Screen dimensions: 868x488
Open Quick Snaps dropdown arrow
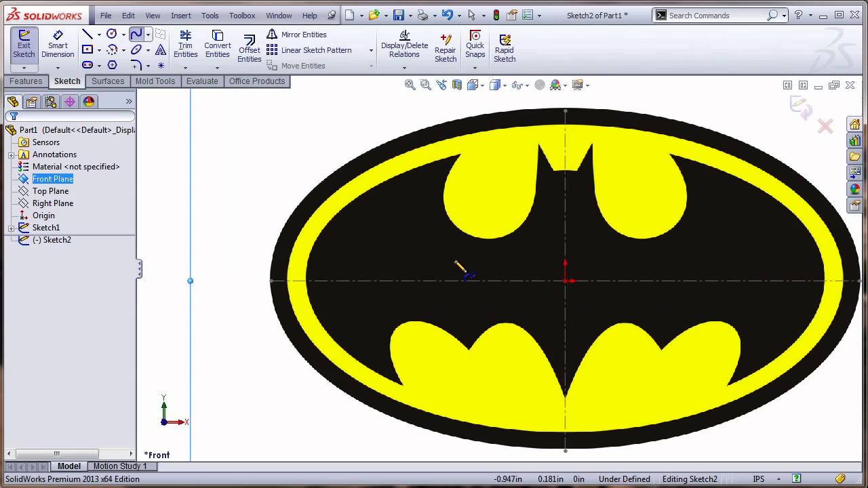pos(475,68)
